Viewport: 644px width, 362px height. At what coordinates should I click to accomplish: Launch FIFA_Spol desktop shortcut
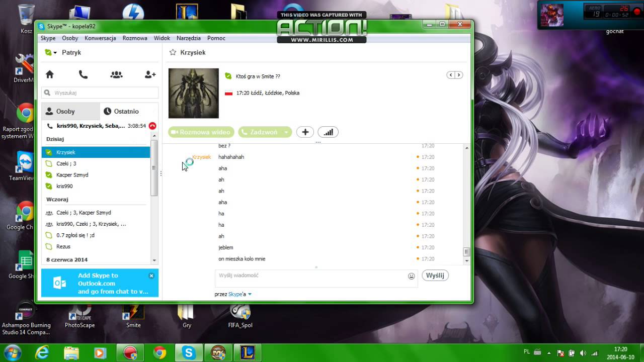point(240,316)
